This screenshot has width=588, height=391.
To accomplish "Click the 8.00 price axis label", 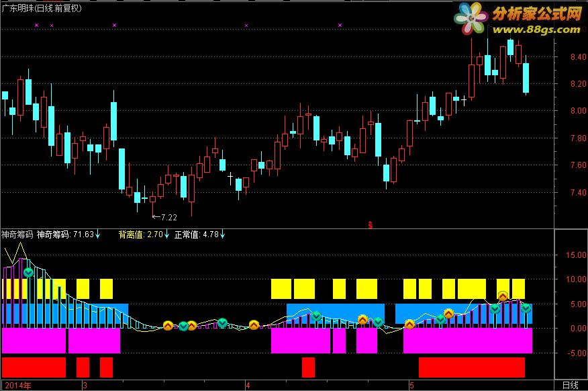I will [x=578, y=111].
